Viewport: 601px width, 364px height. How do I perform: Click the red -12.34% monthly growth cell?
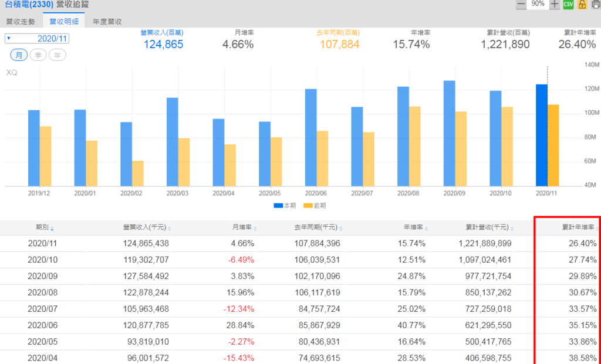239,309
